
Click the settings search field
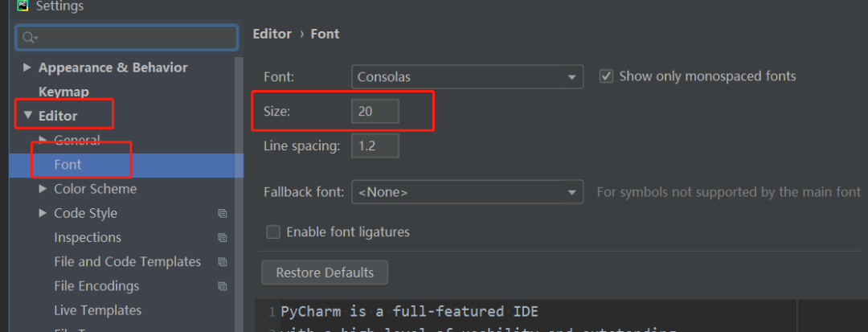coord(127,38)
